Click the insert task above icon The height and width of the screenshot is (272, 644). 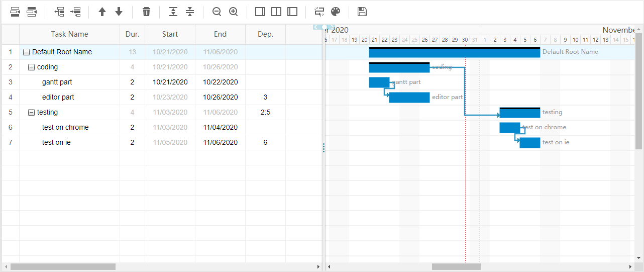[15, 12]
